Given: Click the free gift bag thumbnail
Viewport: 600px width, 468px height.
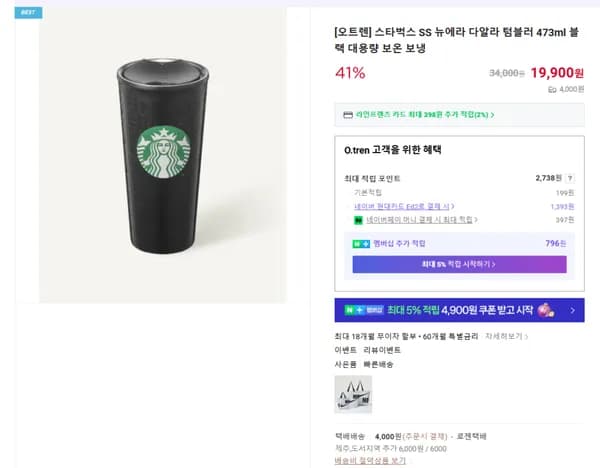Looking at the screenshot, I should point(352,394).
